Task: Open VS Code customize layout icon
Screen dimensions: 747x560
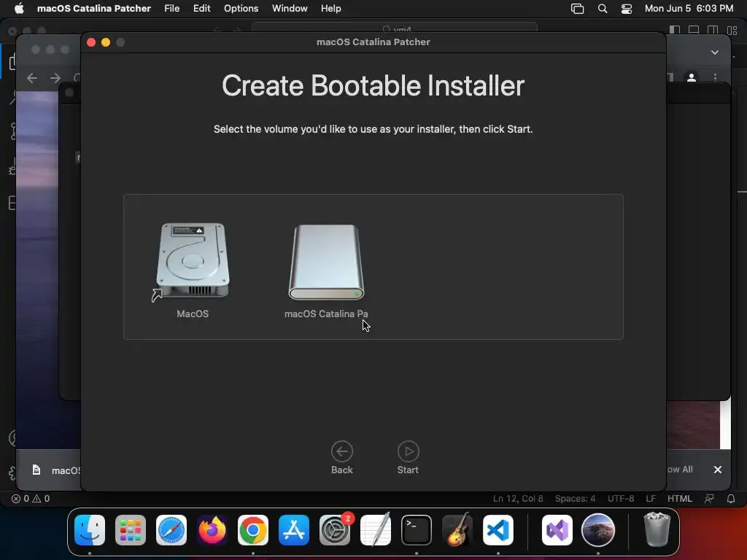Action: click(732, 29)
